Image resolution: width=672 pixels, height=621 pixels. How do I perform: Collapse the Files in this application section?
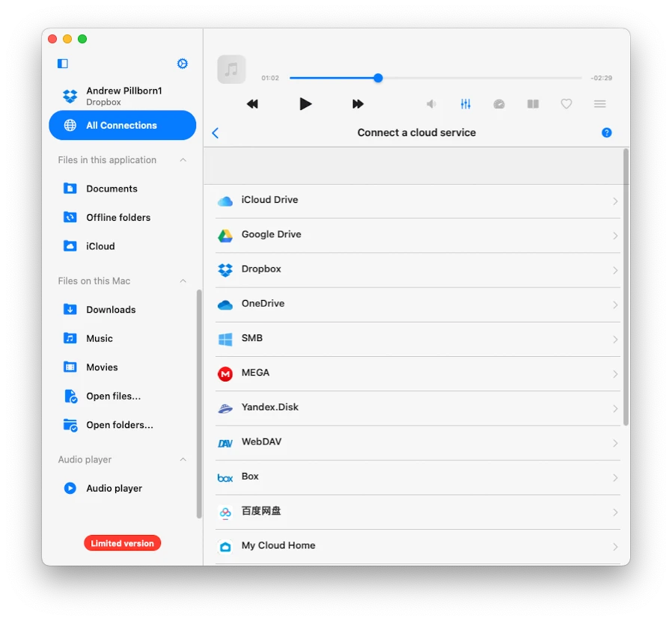[183, 159]
